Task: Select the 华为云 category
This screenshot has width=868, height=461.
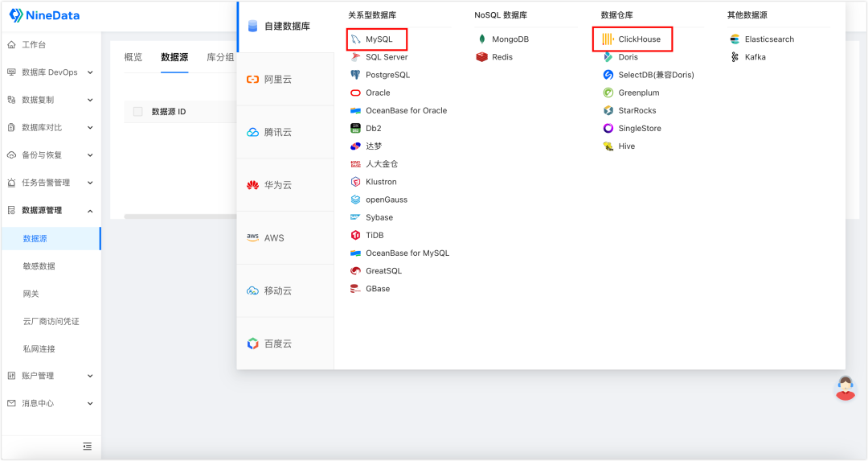Action: coord(285,185)
